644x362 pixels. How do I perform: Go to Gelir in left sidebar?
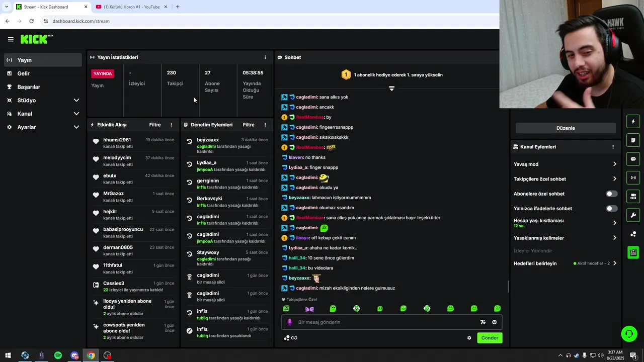(x=43, y=73)
